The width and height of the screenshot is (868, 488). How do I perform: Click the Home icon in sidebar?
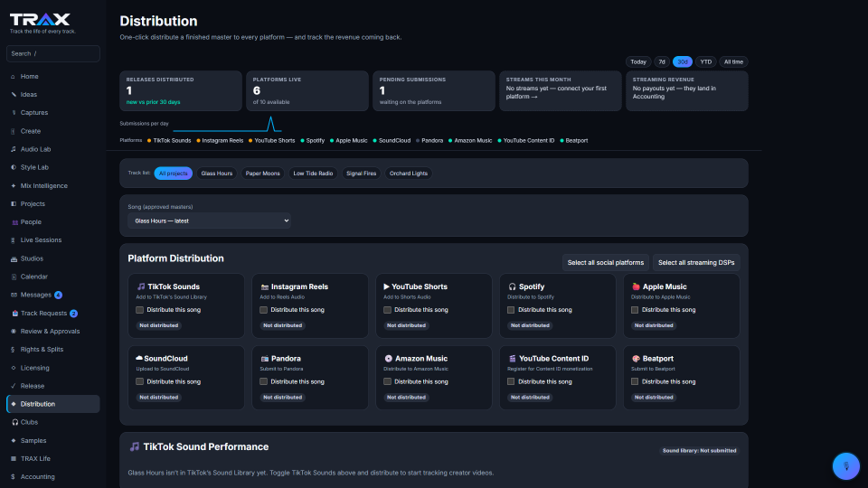(x=14, y=76)
